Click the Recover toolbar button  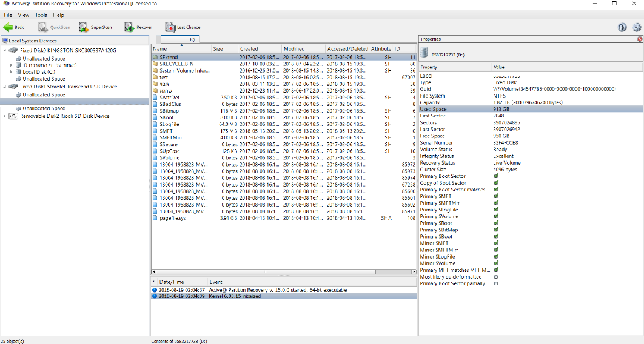tap(138, 27)
